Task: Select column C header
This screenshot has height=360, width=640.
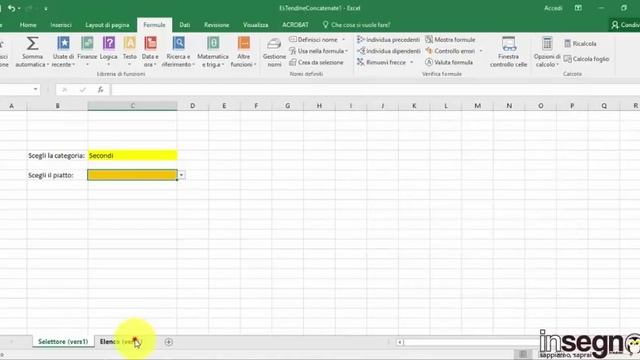Action: pyautogui.click(x=132, y=106)
